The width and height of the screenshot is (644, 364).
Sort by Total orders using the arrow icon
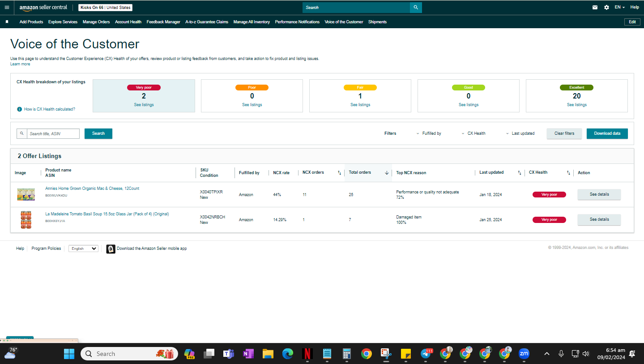click(x=387, y=173)
